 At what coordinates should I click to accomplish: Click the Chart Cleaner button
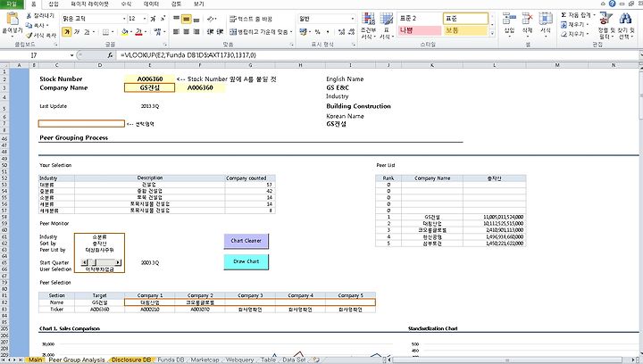tap(246, 241)
